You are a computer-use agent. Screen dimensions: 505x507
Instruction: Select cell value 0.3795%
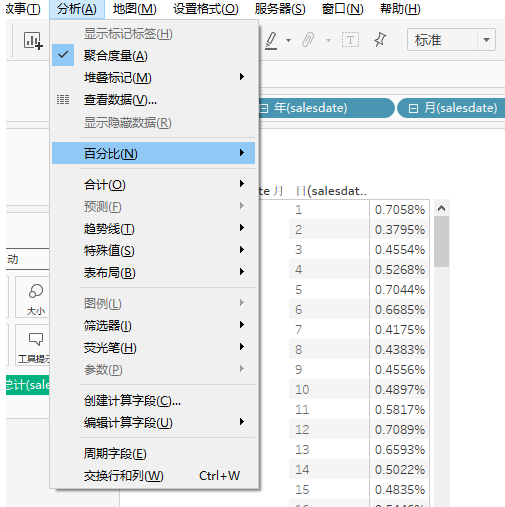click(400, 230)
